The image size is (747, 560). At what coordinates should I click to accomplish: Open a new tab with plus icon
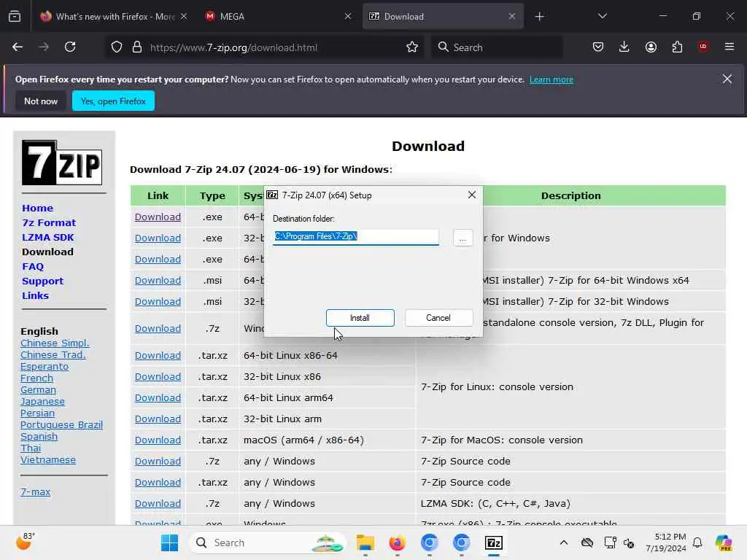(539, 17)
